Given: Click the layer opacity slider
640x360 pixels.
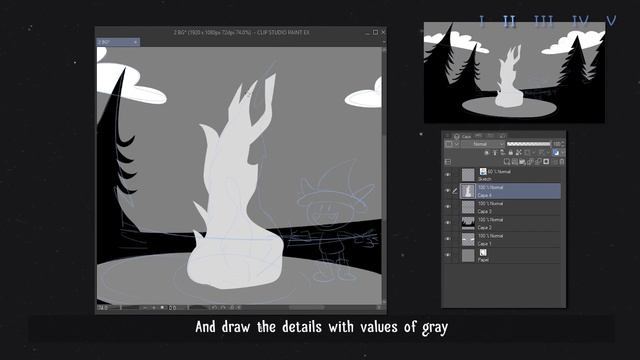Looking at the screenshot, I should (x=529, y=144).
